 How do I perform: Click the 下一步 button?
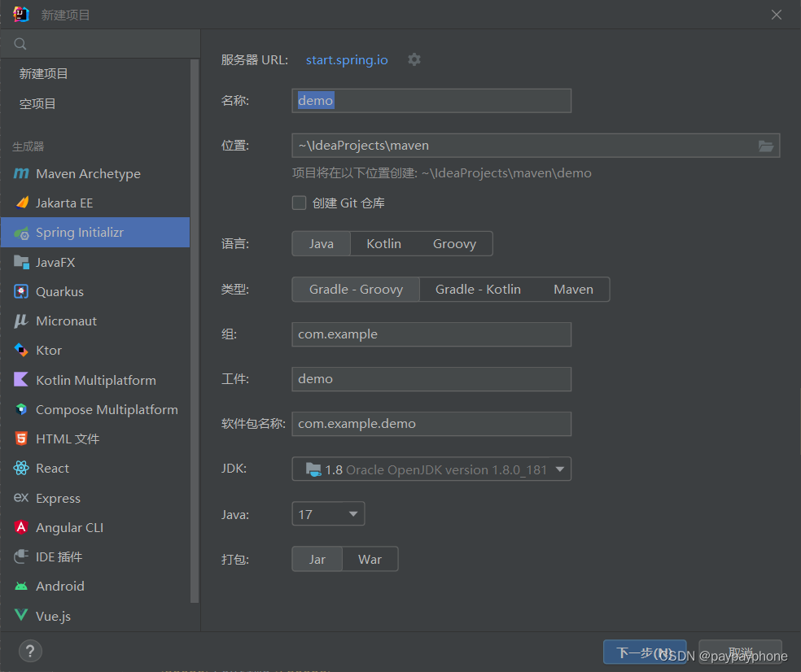(x=645, y=652)
